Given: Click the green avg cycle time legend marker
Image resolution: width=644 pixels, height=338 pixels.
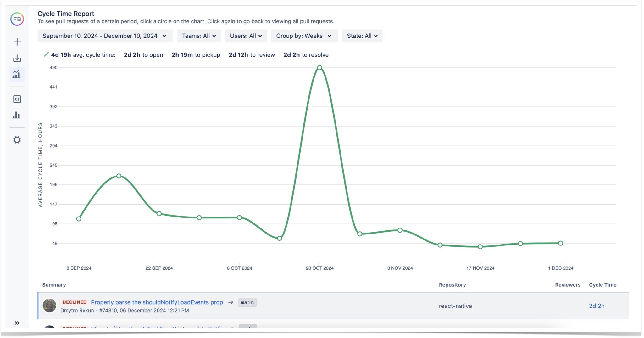Looking at the screenshot, I should [46, 54].
